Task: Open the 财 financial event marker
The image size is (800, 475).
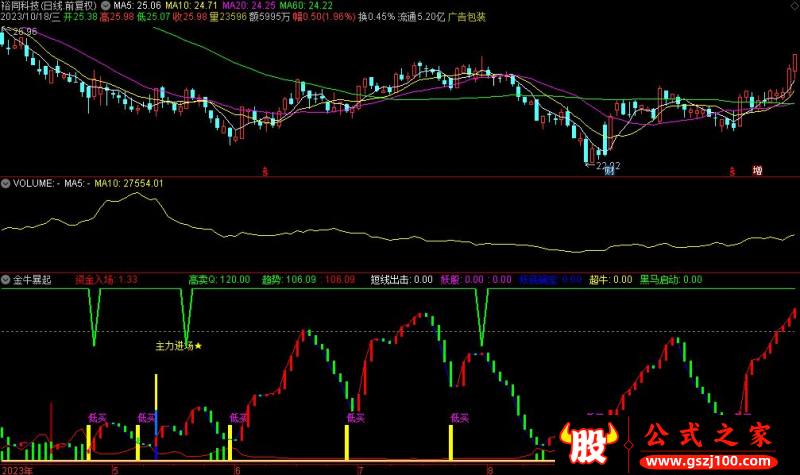Action: pyautogui.click(x=609, y=171)
